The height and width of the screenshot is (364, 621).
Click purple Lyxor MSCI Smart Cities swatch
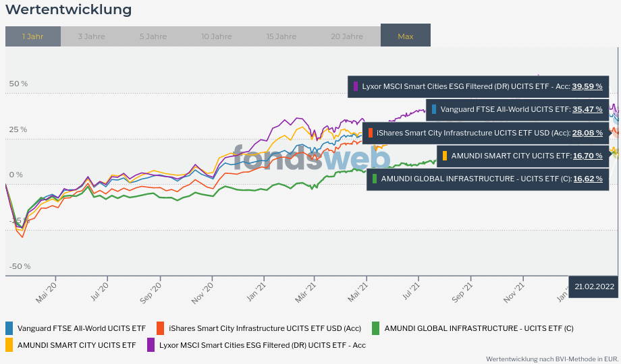point(151,345)
